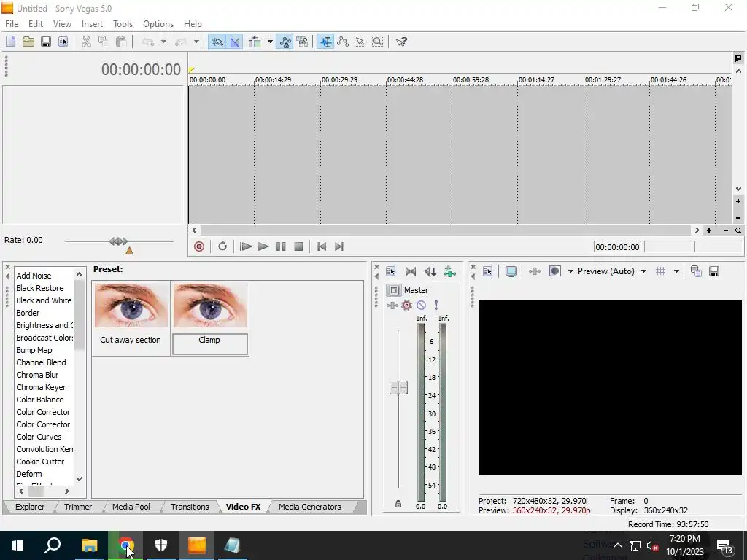Open mixer project audio properties
The height and width of the screenshot is (560, 747).
pos(391,271)
